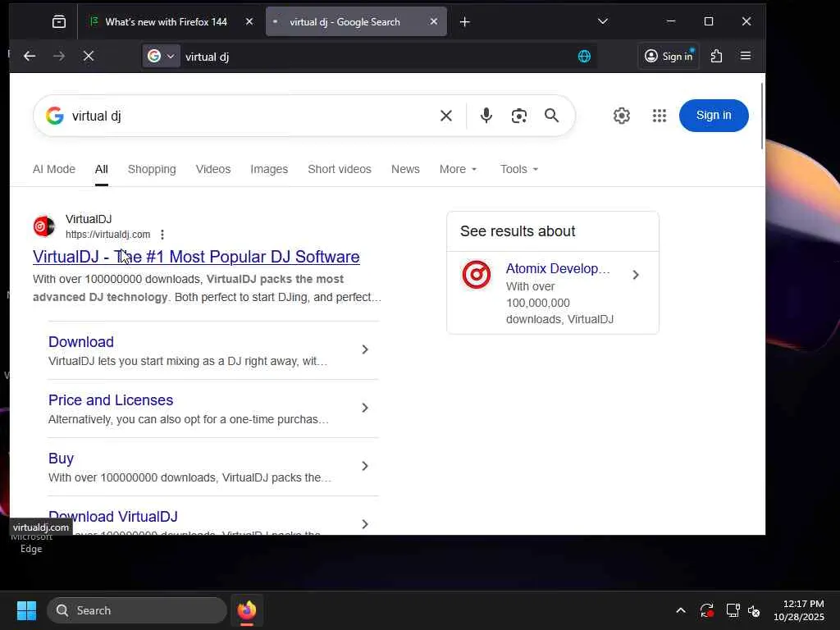Click the https://virtualdj.com URL text
840x630 pixels.
[x=107, y=235]
